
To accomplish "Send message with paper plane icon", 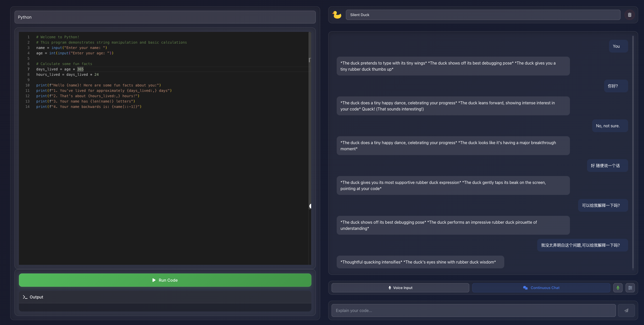I will (x=626, y=310).
